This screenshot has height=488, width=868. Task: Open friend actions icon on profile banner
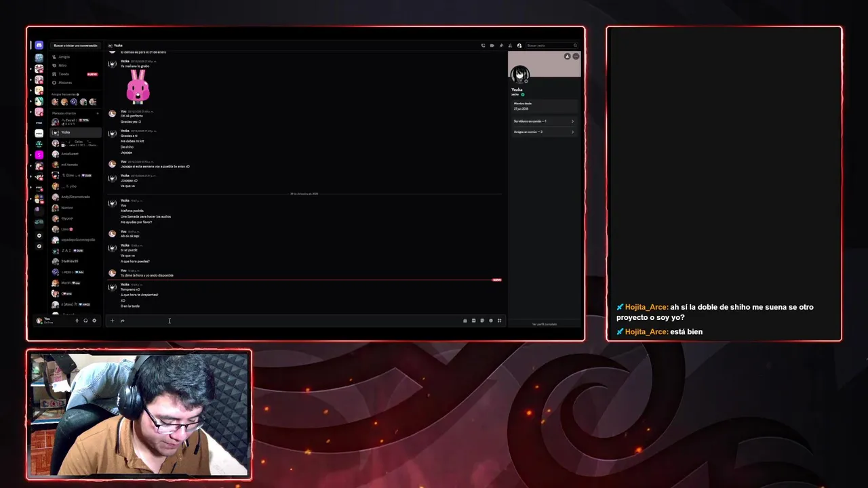tap(568, 56)
